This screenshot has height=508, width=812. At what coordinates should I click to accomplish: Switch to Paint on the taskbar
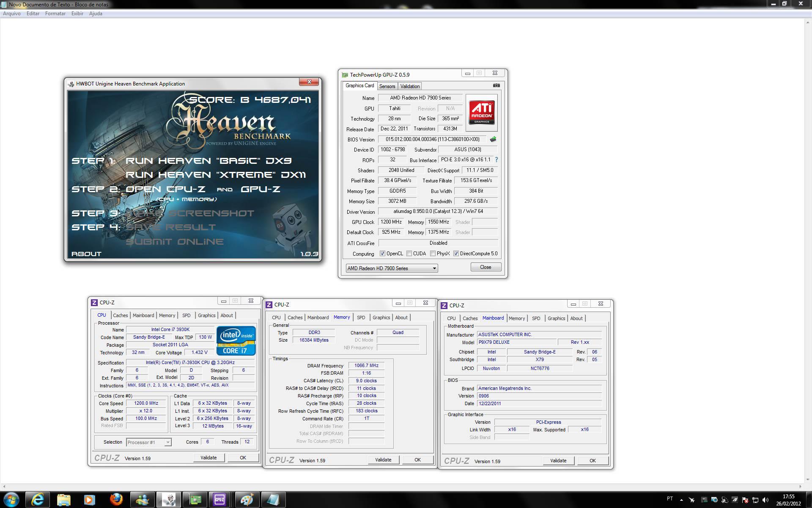tap(247, 500)
